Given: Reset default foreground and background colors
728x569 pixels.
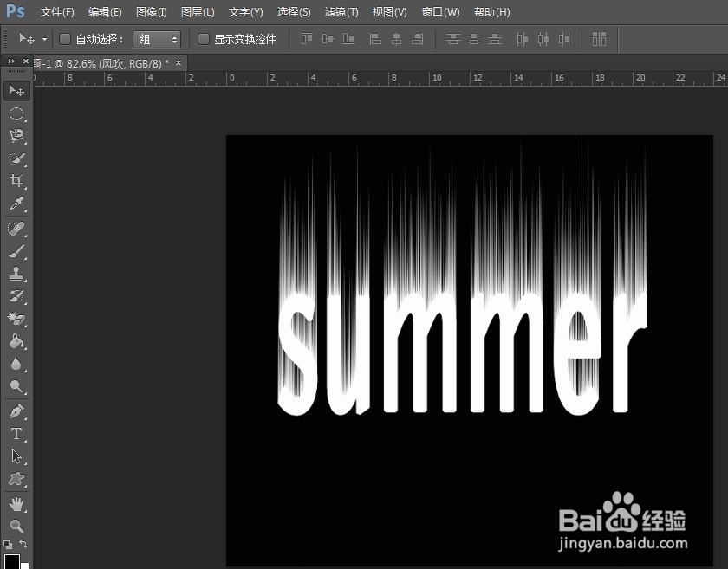Looking at the screenshot, I should (8, 544).
